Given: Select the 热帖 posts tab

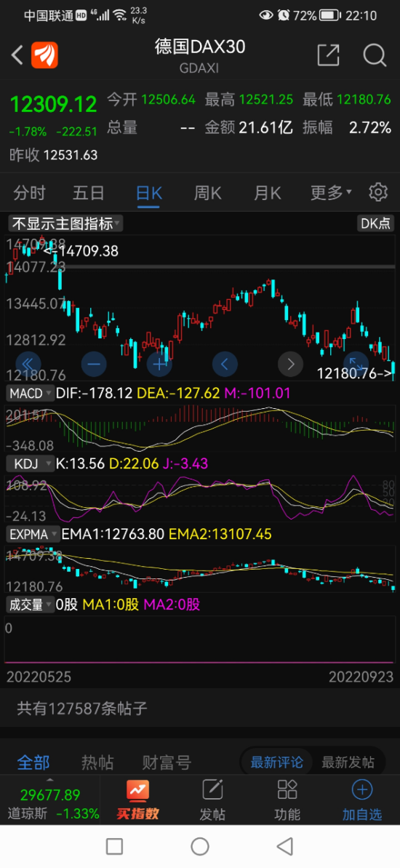Looking at the screenshot, I should (x=97, y=763).
